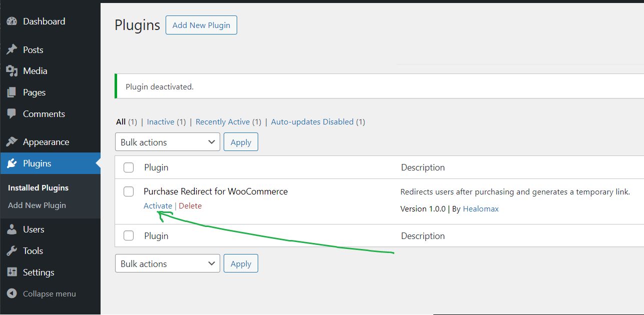Image resolution: width=644 pixels, height=315 pixels.
Task: Click the Dashboard gauge icon
Action: tap(12, 21)
